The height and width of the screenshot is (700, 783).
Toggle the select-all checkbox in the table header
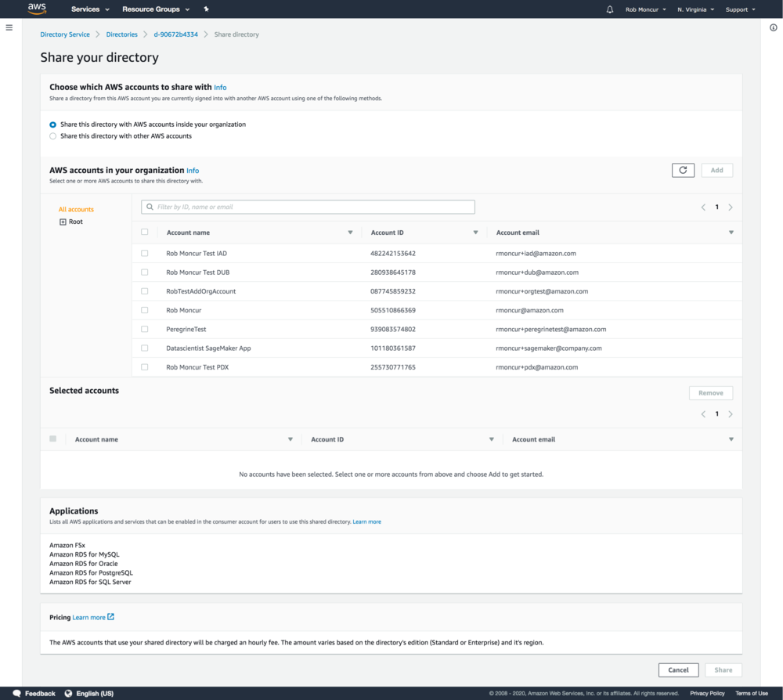click(144, 233)
